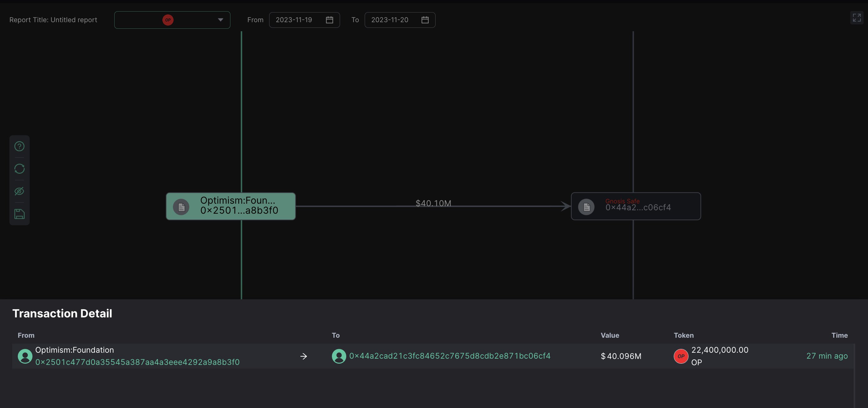
Task: Click the sender avatar icon in the transaction row
Action: (x=25, y=356)
